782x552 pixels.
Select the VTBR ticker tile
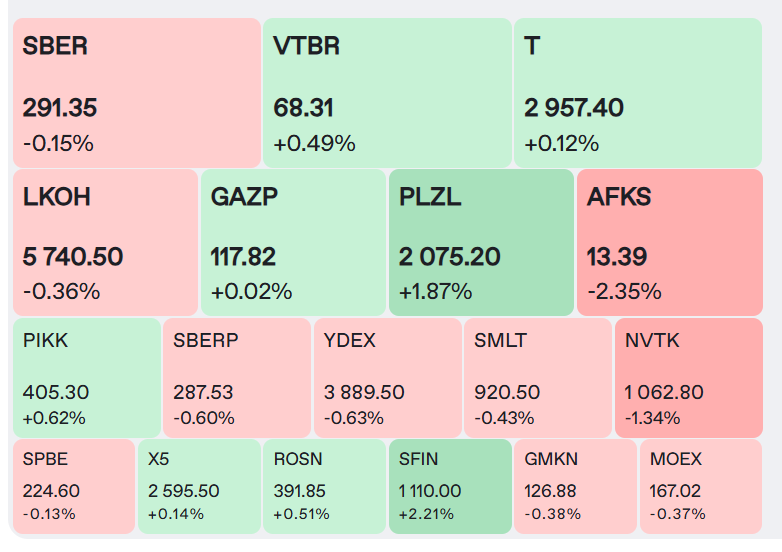(387, 92)
